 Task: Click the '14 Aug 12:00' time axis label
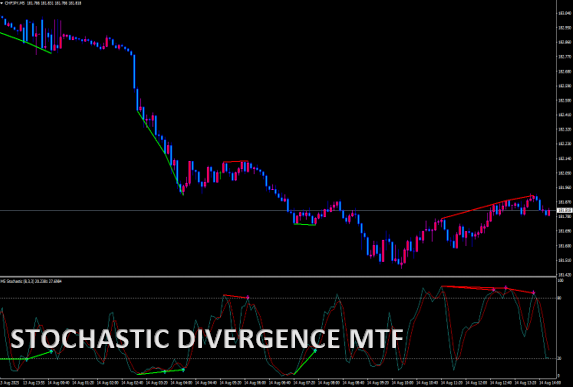477,383
